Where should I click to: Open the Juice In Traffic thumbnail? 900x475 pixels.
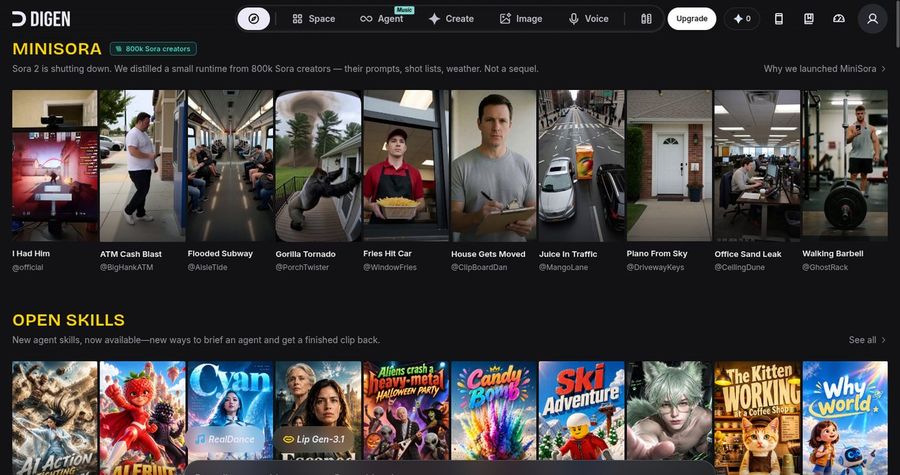point(582,166)
